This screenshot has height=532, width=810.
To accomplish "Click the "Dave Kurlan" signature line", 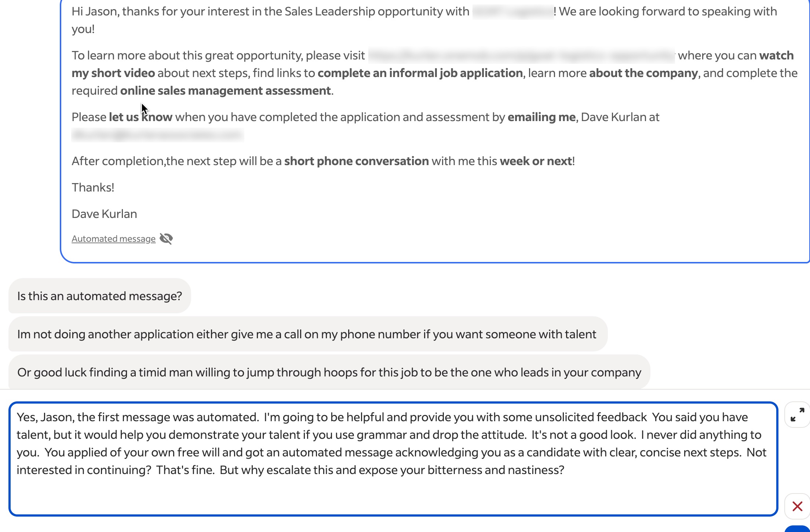I will tap(104, 214).
